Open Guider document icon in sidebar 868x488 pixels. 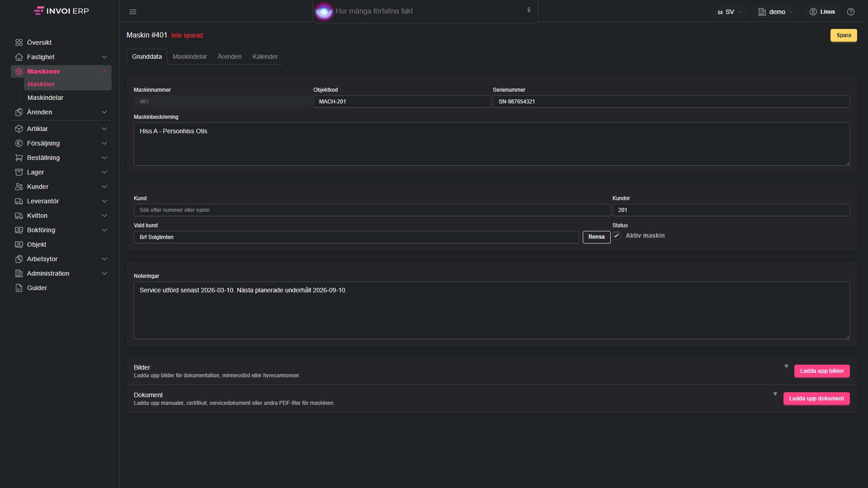pyautogui.click(x=19, y=288)
